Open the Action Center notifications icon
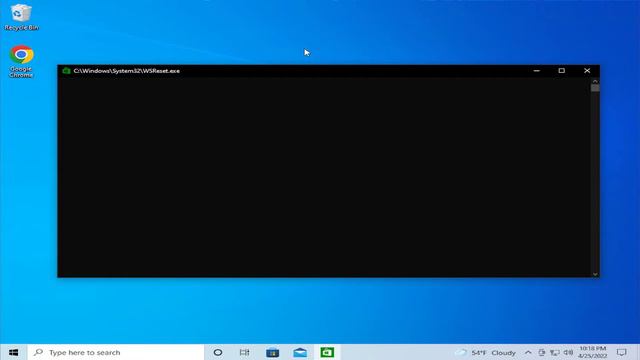Image resolution: width=640 pixels, height=360 pixels. [622, 352]
